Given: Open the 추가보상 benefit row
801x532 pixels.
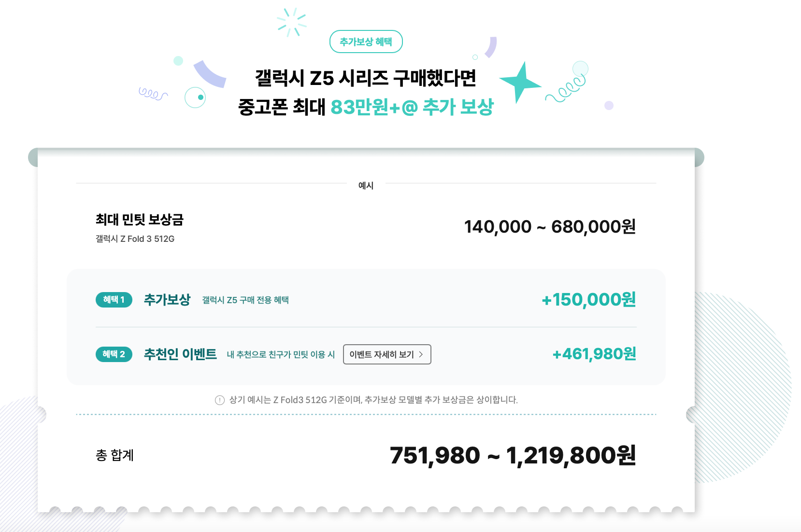Looking at the screenshot, I should 167,300.
